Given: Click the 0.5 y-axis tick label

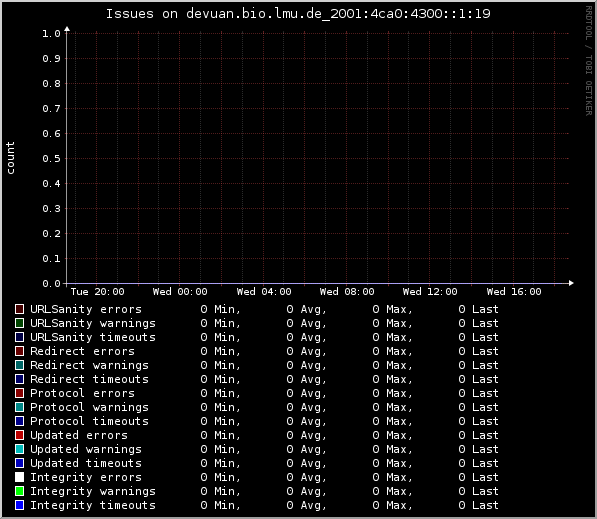Looking at the screenshot, I should tap(51, 158).
